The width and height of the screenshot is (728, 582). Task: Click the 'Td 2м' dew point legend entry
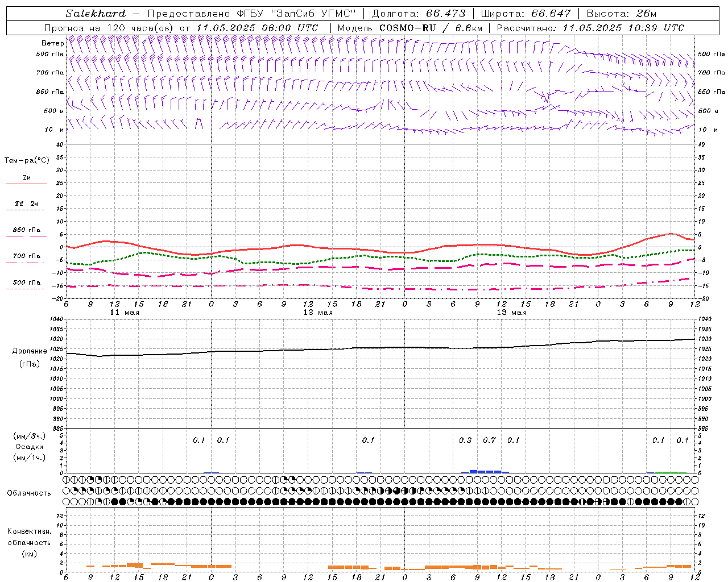pos(26,203)
